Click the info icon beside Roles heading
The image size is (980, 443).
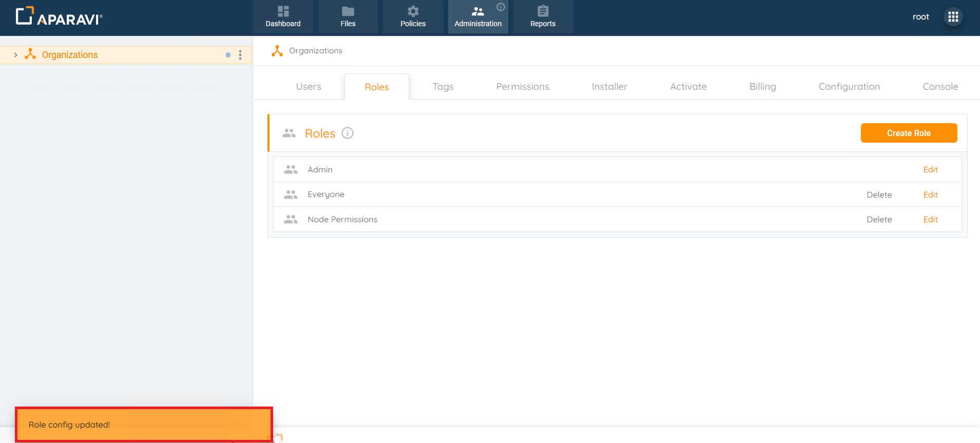pos(348,133)
